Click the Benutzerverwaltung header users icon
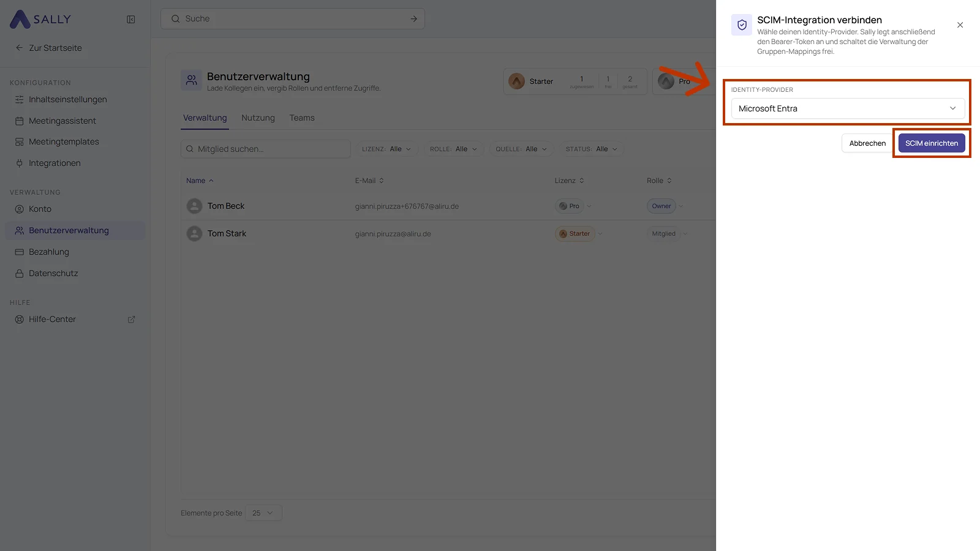980x551 pixels. [192, 80]
